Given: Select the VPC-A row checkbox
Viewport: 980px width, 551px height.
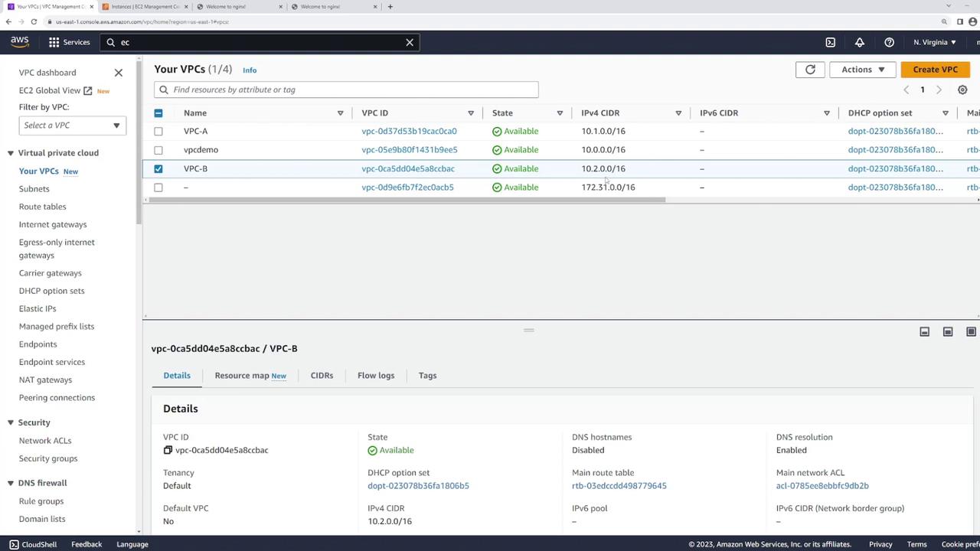Looking at the screenshot, I should point(158,131).
